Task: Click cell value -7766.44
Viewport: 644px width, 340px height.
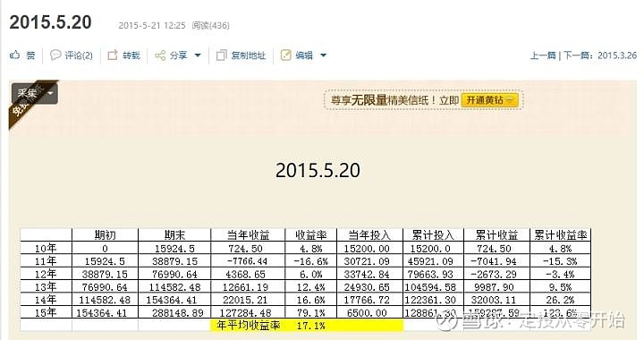Action: tap(247, 261)
